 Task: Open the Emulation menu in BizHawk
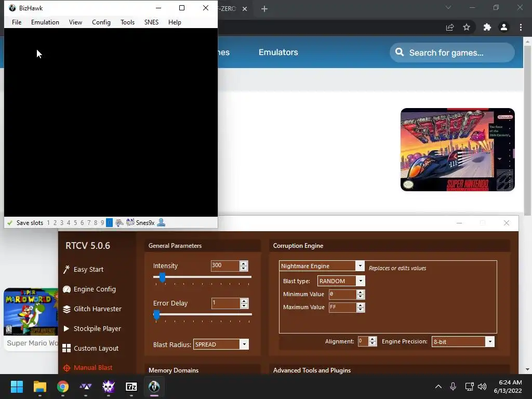(45, 22)
